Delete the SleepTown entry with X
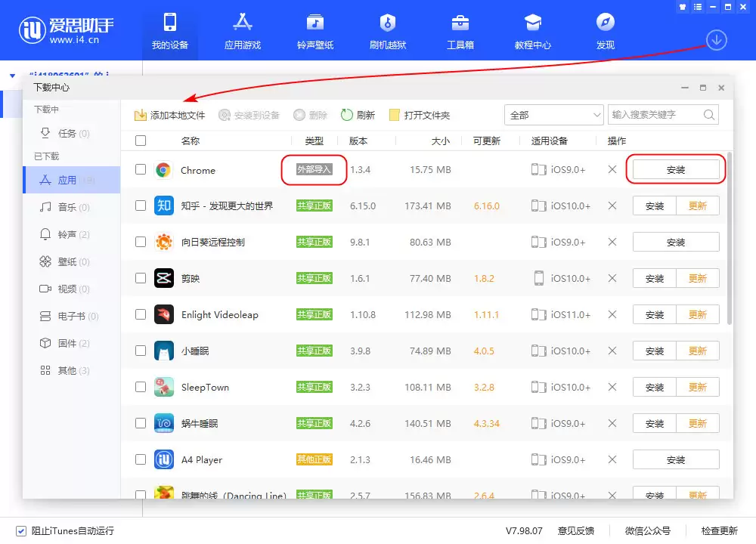The image size is (756, 544). tap(612, 387)
